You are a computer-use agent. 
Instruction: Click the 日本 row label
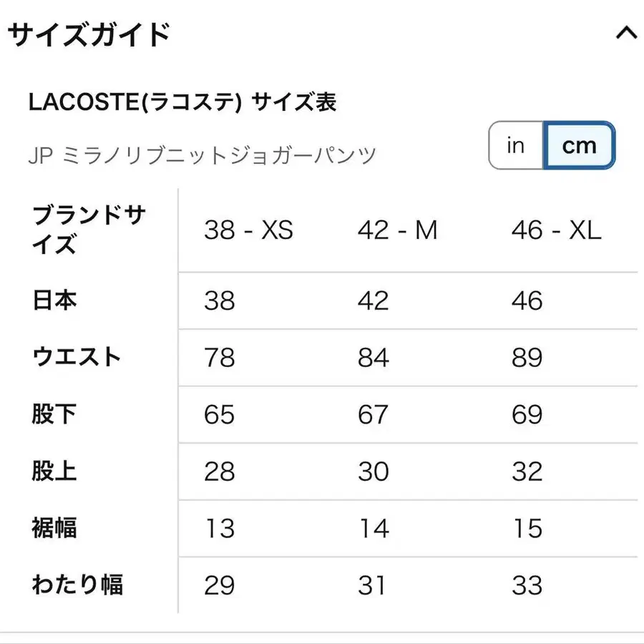coord(55,301)
